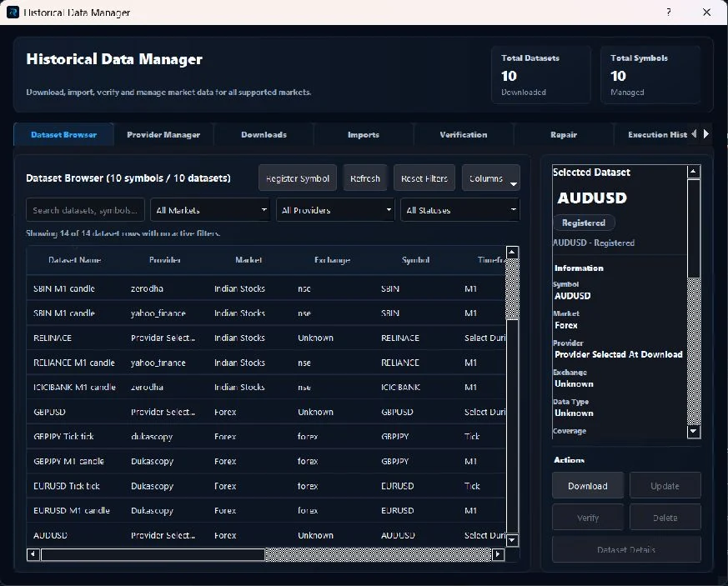
Task: Open the All Statuses dropdown
Action: pyautogui.click(x=460, y=210)
